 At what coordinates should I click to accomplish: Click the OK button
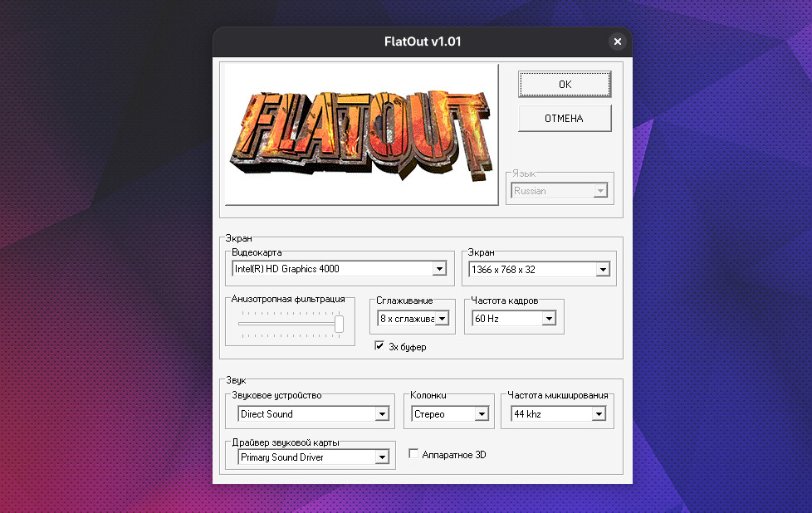(x=565, y=84)
